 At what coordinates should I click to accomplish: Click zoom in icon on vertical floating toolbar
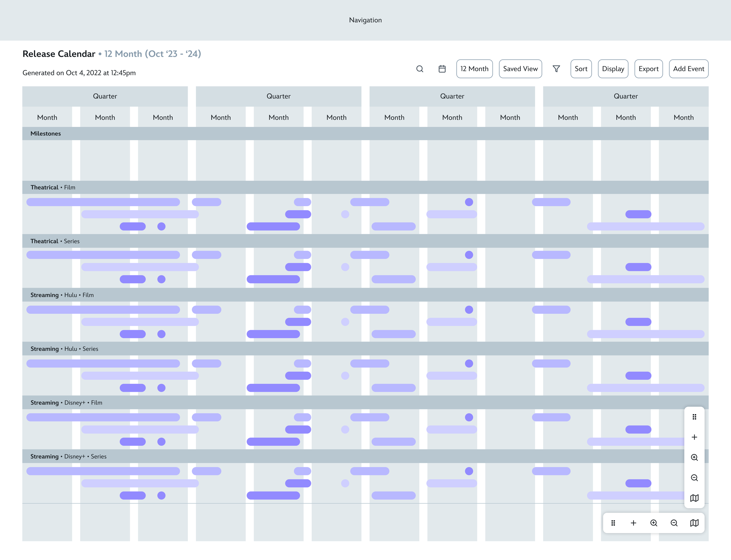pyautogui.click(x=694, y=458)
